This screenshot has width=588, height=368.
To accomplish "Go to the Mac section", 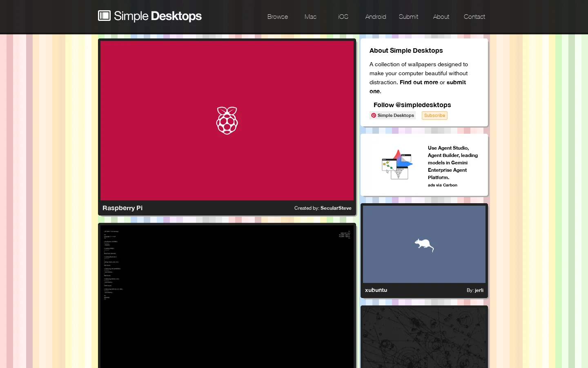I will click(310, 17).
